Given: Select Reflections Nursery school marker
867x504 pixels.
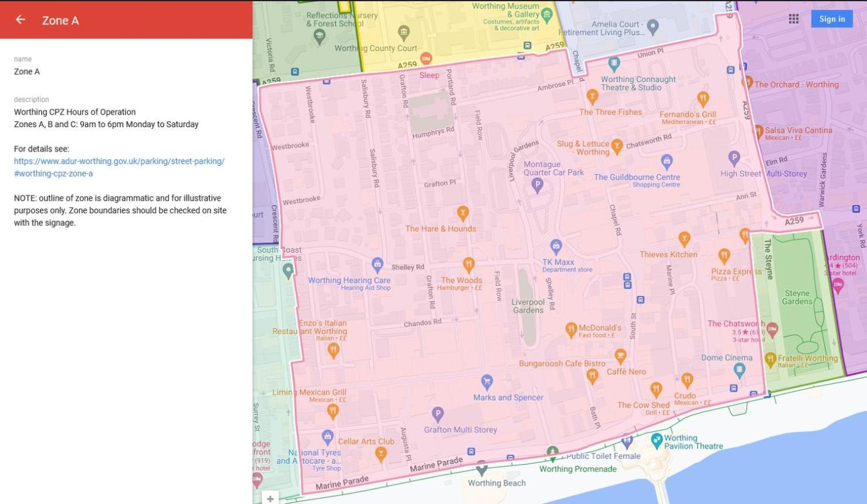Looking at the screenshot, I should pyautogui.click(x=319, y=37).
